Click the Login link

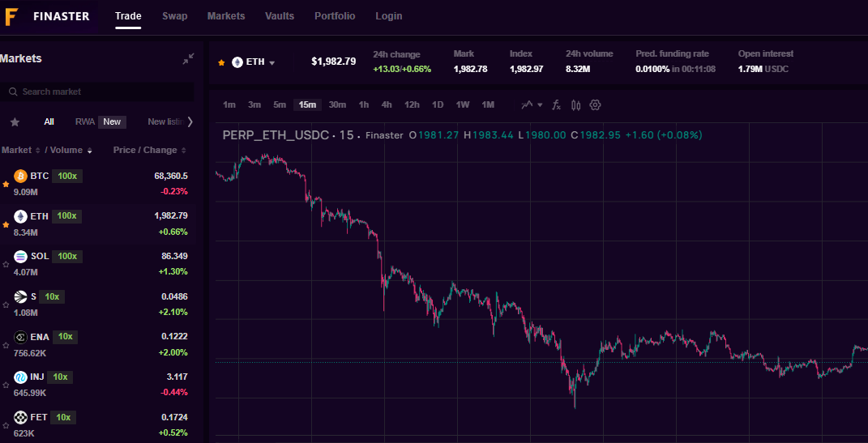click(x=388, y=16)
